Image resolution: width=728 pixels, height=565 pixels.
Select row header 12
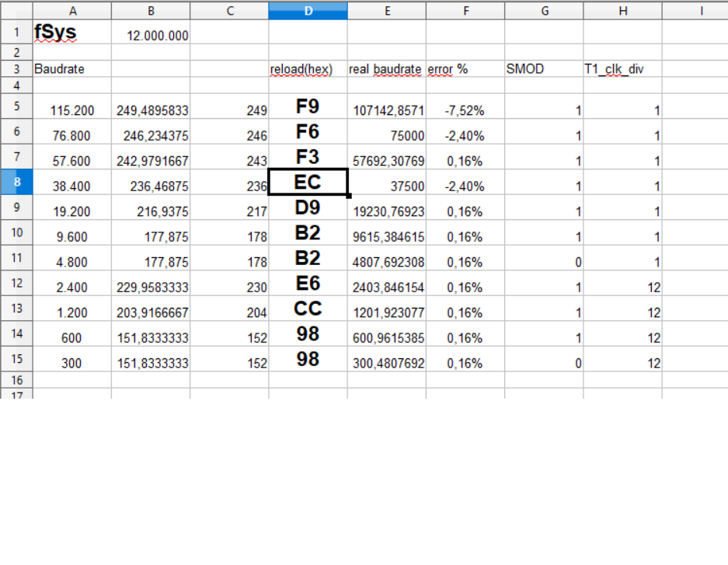click(x=17, y=283)
